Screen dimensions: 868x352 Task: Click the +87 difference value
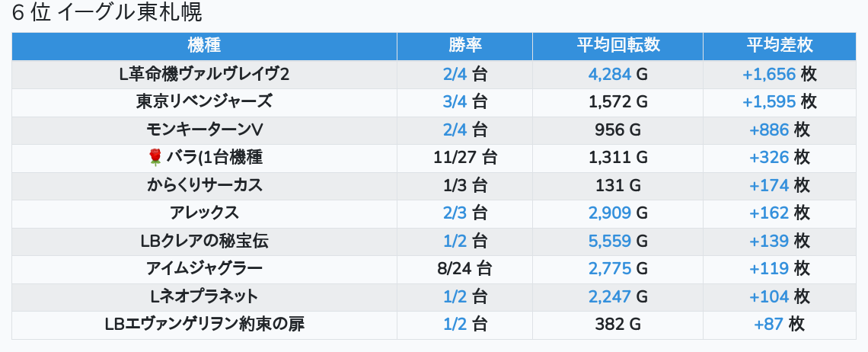pos(768,324)
